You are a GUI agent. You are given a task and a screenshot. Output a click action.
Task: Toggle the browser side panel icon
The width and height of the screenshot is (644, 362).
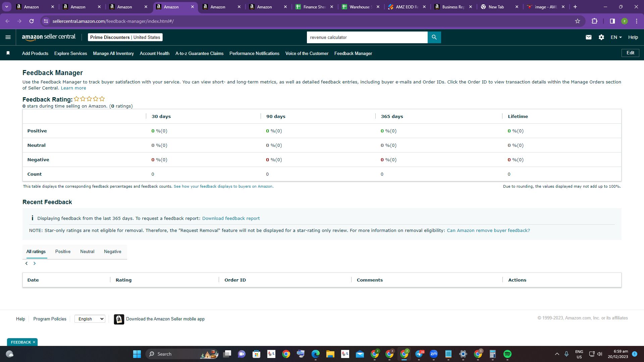click(x=612, y=21)
